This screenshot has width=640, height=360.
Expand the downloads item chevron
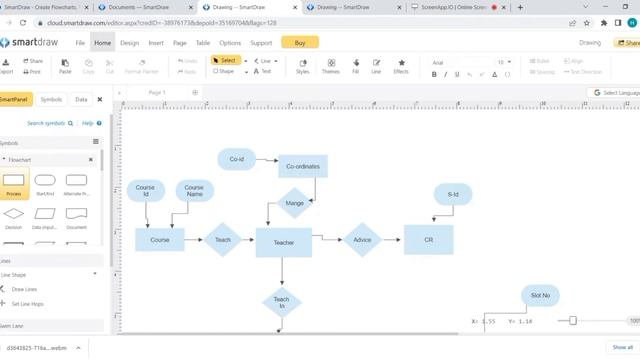pos(78,348)
